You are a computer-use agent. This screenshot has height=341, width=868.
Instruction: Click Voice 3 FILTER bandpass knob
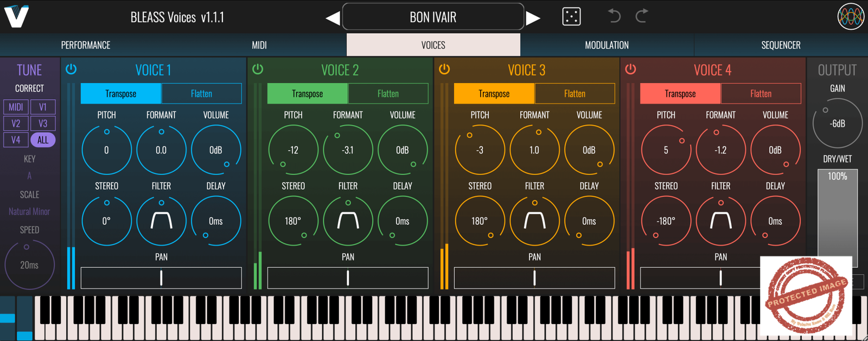tap(534, 221)
